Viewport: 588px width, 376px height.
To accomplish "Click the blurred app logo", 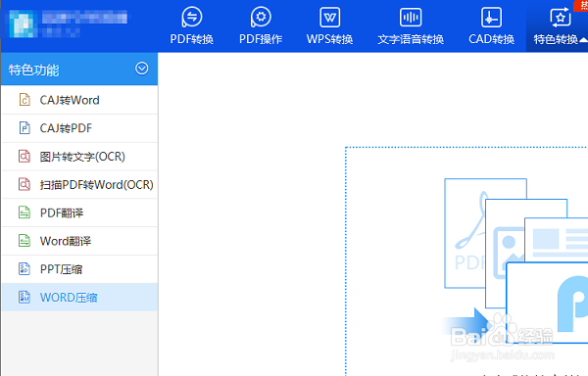I will pyautogui.click(x=23, y=23).
